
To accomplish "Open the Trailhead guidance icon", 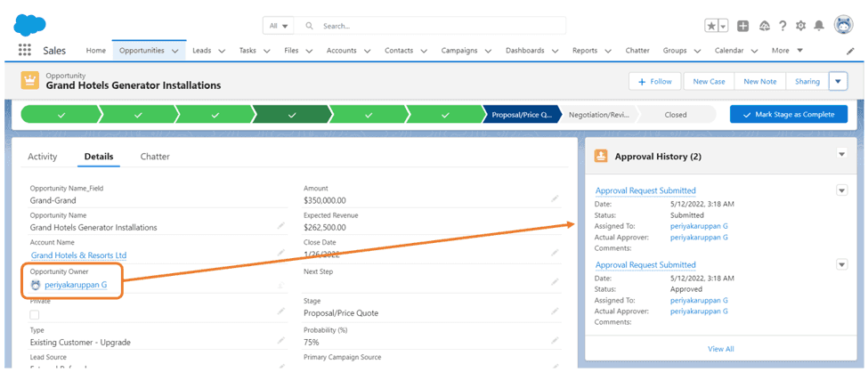I will [765, 26].
